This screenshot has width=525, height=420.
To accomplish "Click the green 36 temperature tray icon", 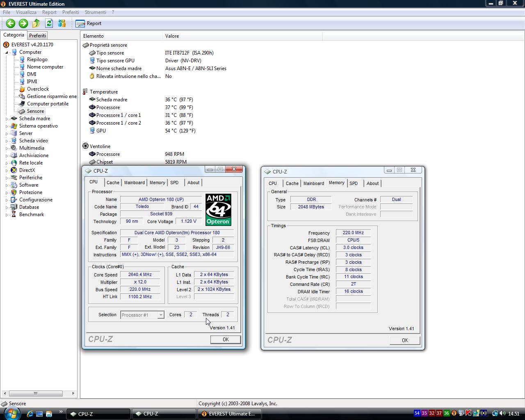I will pos(447,413).
